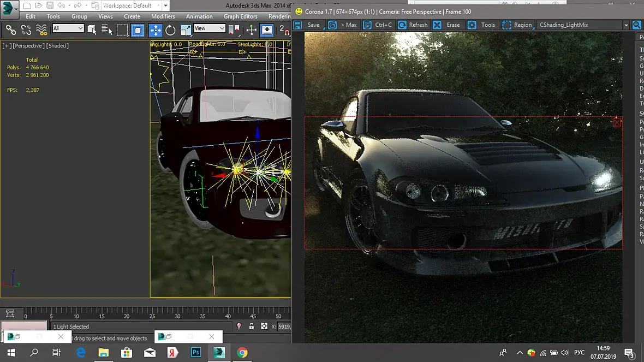Activate the Select and Scale tool
This screenshot has width=644, height=362.
(185, 29)
